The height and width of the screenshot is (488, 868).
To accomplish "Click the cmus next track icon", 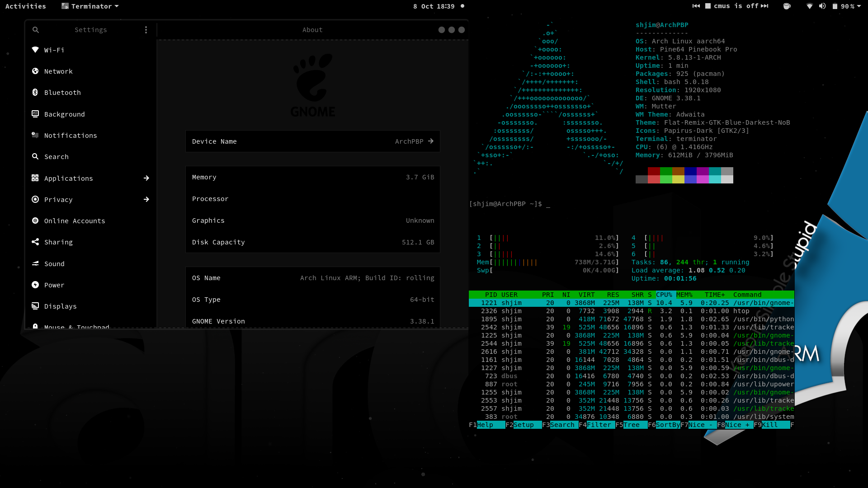I will (x=764, y=6).
